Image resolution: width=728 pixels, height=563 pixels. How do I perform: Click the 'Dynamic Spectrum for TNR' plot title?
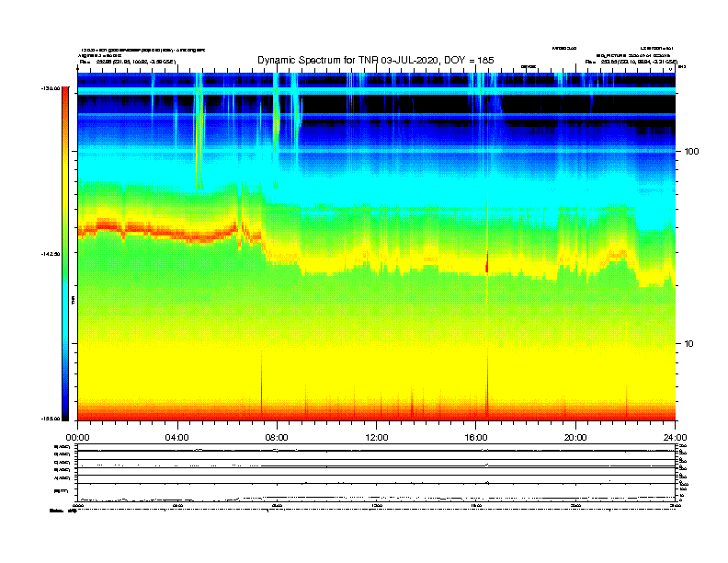(376, 60)
